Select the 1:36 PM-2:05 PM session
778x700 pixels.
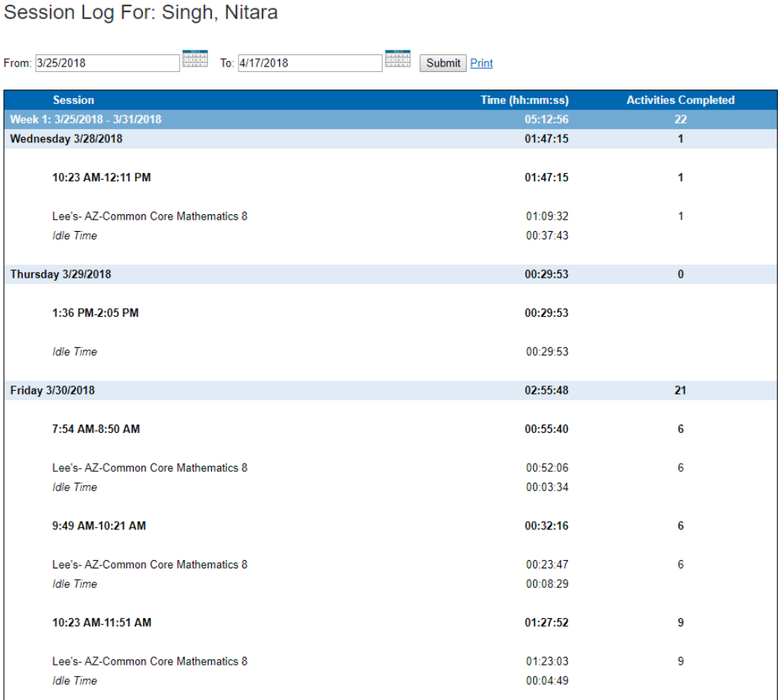point(96,313)
